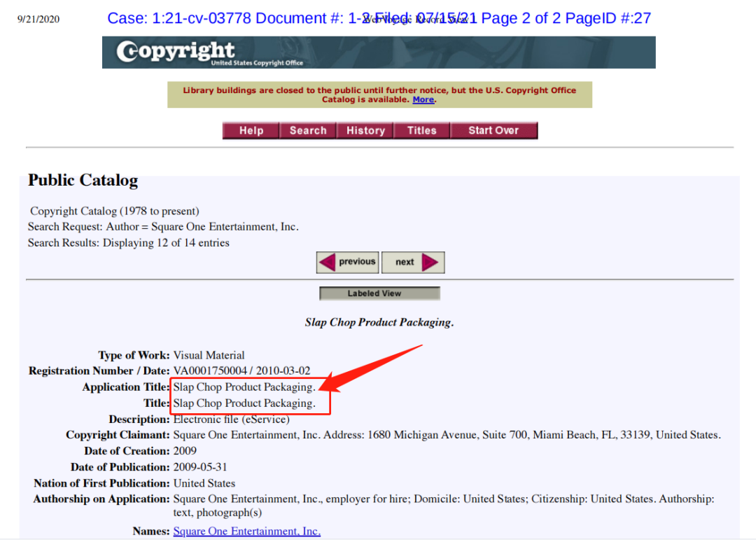This screenshot has height=540, width=756.
Task: Click the Copyright Catalog (1978 to present) text
Action: click(115, 211)
